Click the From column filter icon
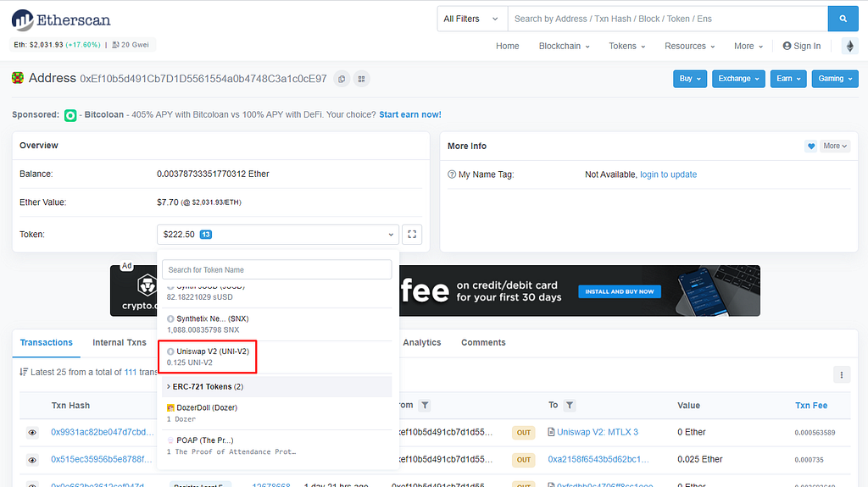 tap(425, 406)
